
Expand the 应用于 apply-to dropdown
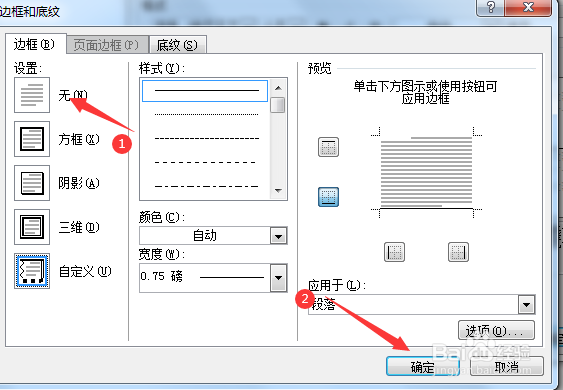pyautogui.click(x=526, y=305)
